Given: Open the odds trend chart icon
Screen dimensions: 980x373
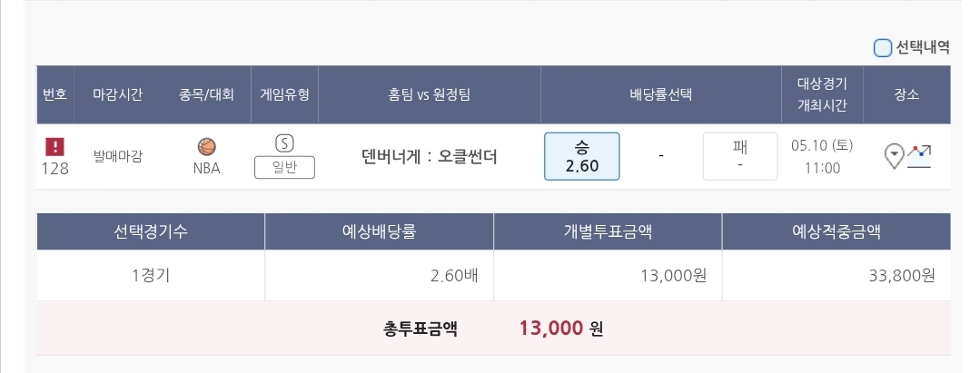Looking at the screenshot, I should tap(920, 154).
